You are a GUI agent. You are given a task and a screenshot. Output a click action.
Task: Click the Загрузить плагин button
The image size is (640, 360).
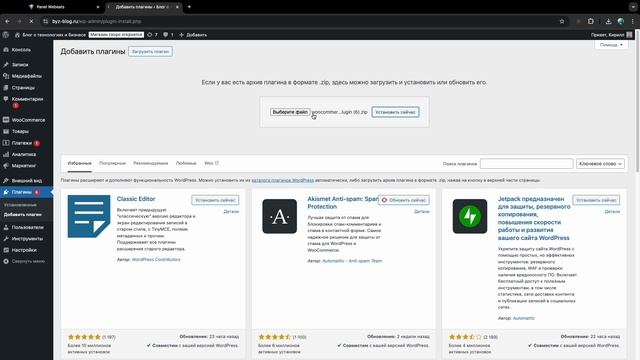[x=150, y=52]
